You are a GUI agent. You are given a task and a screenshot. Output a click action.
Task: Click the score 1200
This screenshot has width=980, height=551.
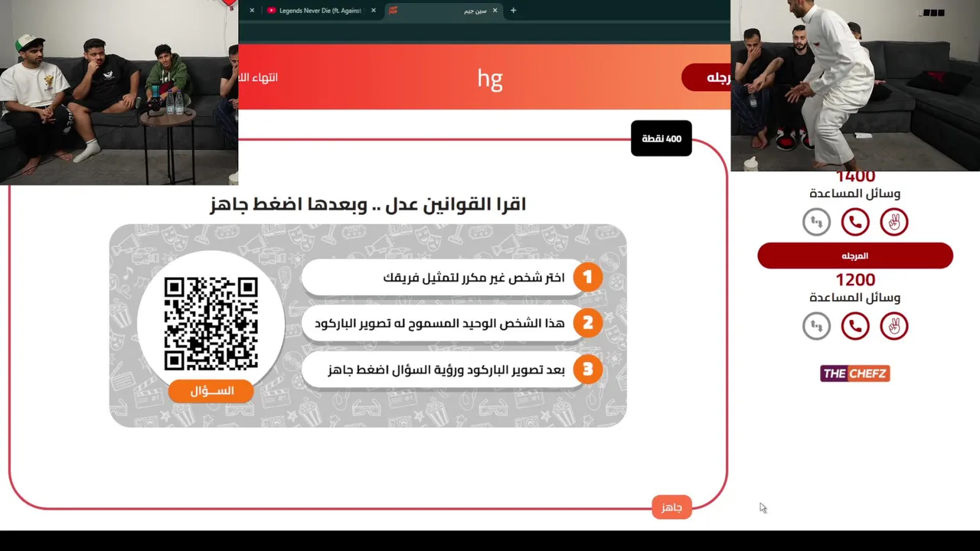tap(855, 280)
